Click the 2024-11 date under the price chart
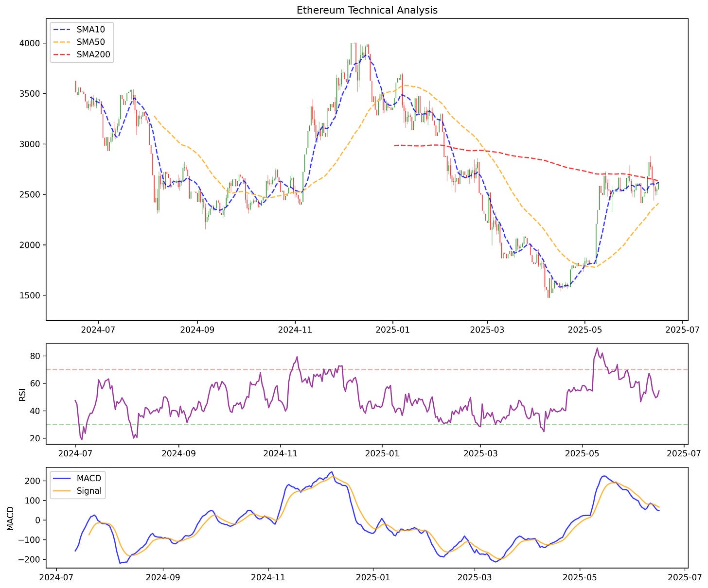Image resolution: width=708 pixels, height=588 pixels. [x=295, y=330]
